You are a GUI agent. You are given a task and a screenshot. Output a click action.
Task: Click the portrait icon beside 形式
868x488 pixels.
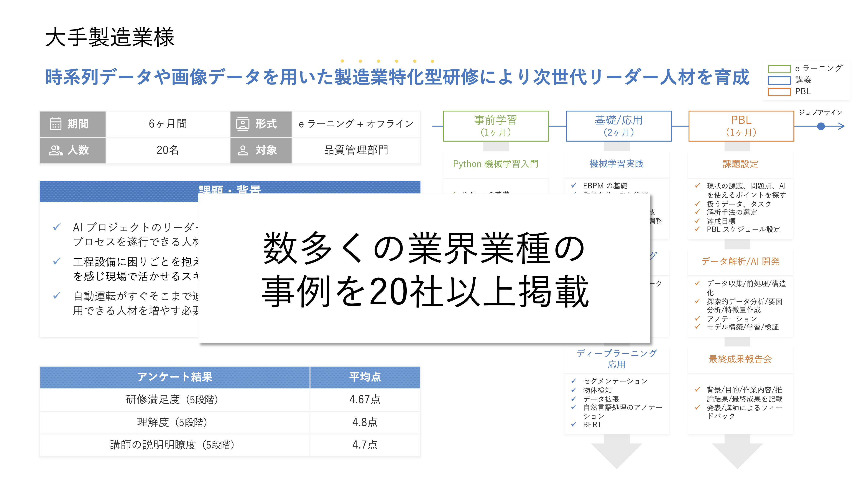pyautogui.click(x=243, y=124)
